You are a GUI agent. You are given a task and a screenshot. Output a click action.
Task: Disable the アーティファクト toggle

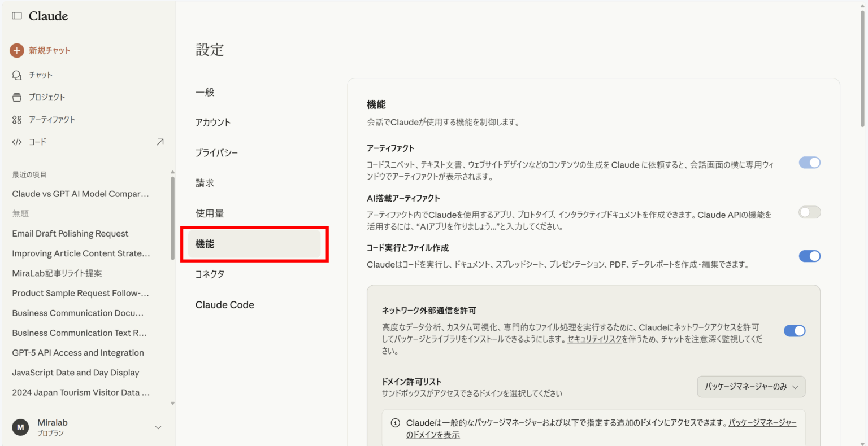(x=809, y=163)
